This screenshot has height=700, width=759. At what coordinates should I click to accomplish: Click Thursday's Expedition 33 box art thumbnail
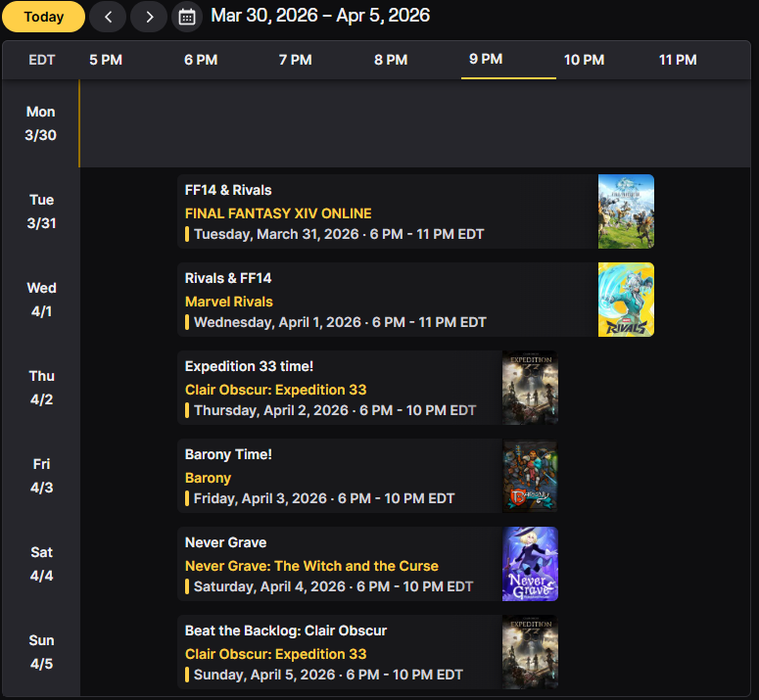(x=530, y=388)
